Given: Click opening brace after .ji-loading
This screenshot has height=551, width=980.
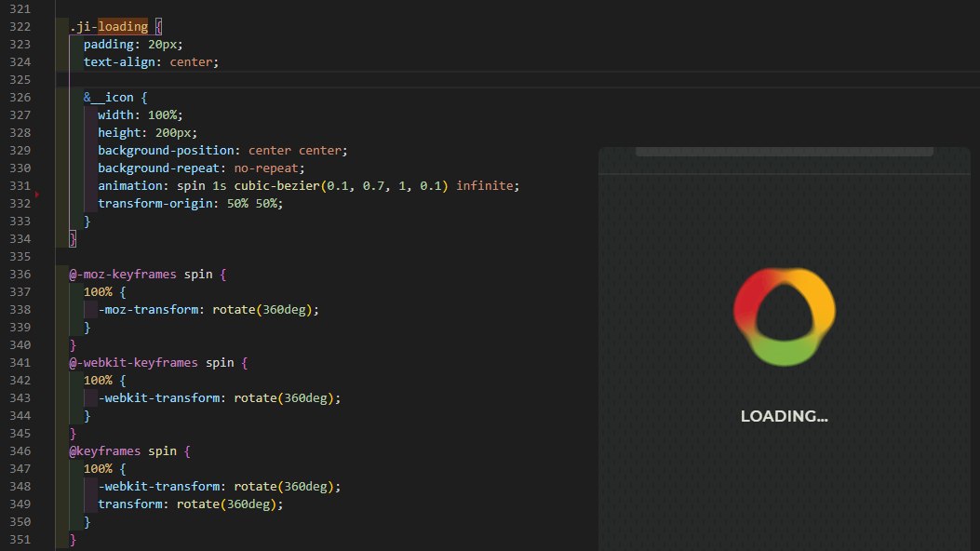Looking at the screenshot, I should (x=159, y=26).
